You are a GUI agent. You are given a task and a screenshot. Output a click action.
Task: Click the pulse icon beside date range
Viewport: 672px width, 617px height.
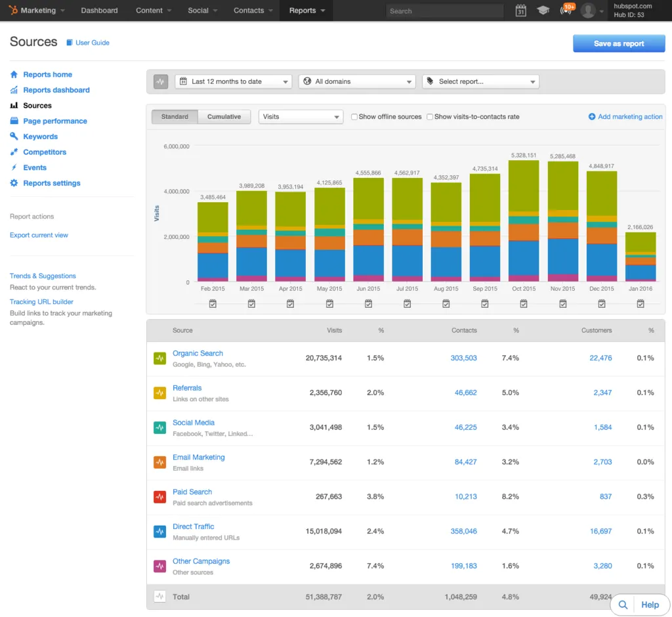(x=161, y=81)
